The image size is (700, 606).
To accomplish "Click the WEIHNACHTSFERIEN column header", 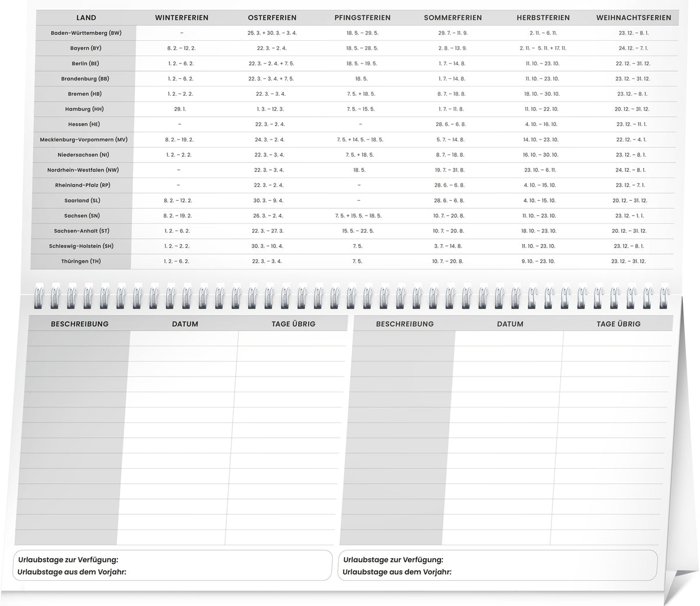I will (633, 18).
